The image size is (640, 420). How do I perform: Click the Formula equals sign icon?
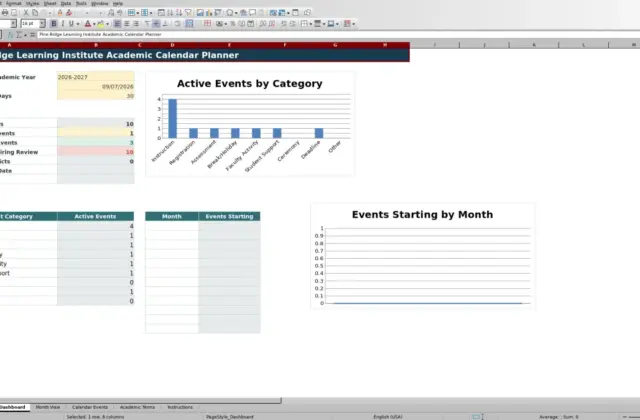tap(32, 35)
